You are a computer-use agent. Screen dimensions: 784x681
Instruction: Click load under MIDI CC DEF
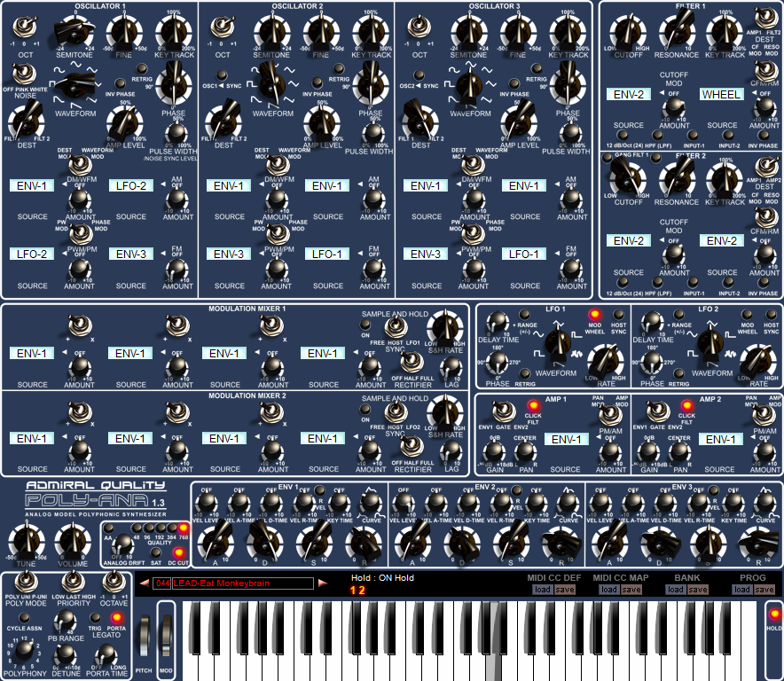click(543, 590)
